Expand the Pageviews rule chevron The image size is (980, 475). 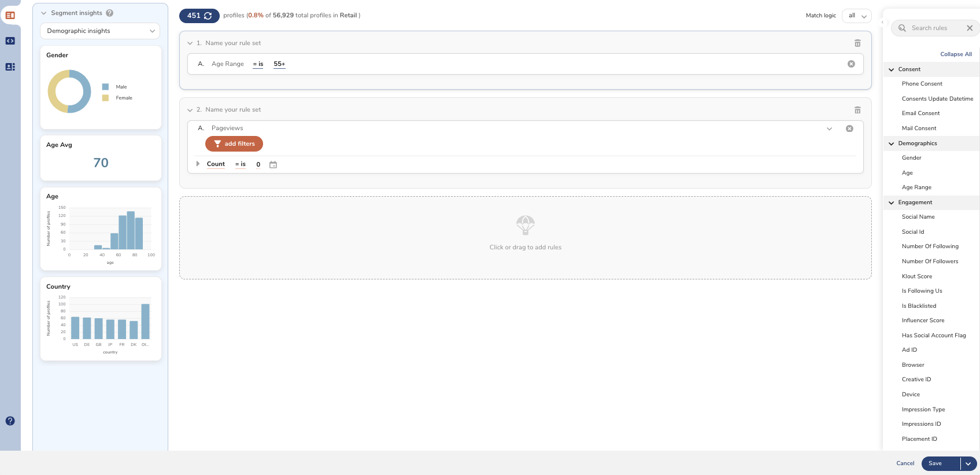(829, 128)
